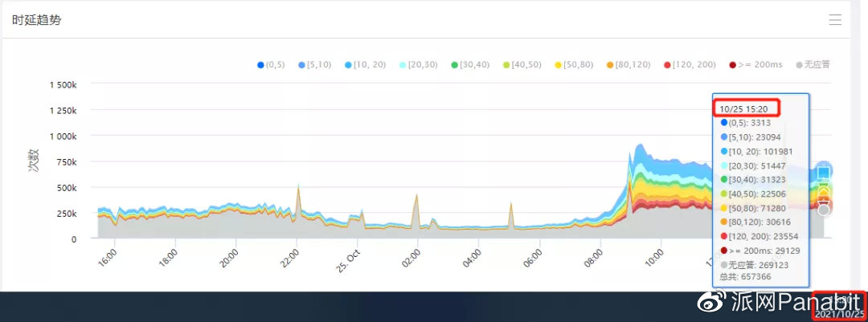Click the 02:00 x-axis label

pyautogui.click(x=411, y=258)
